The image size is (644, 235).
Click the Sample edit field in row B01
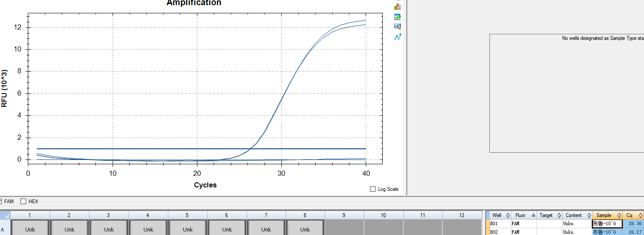[x=607, y=223]
